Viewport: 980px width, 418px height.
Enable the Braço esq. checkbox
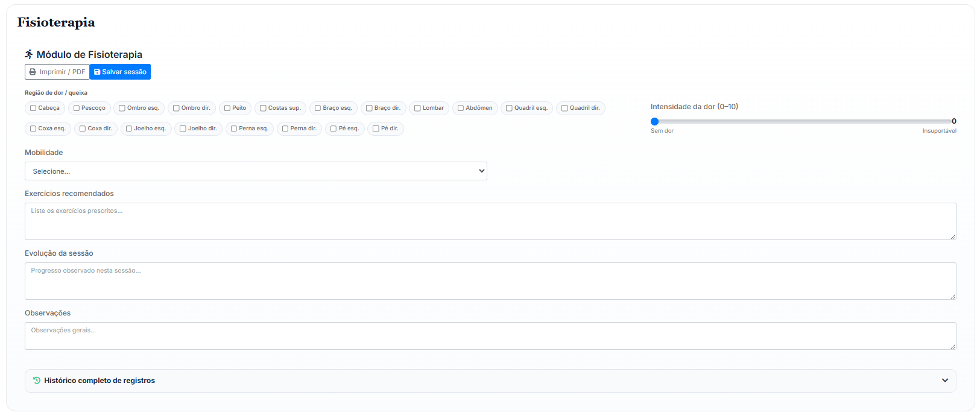(x=318, y=108)
